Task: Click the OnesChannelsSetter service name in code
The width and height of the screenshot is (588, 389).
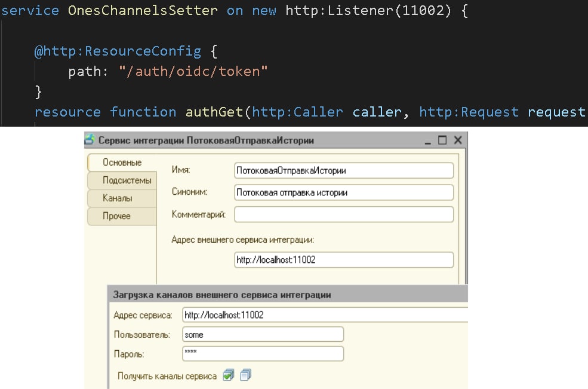Action: [x=143, y=10]
